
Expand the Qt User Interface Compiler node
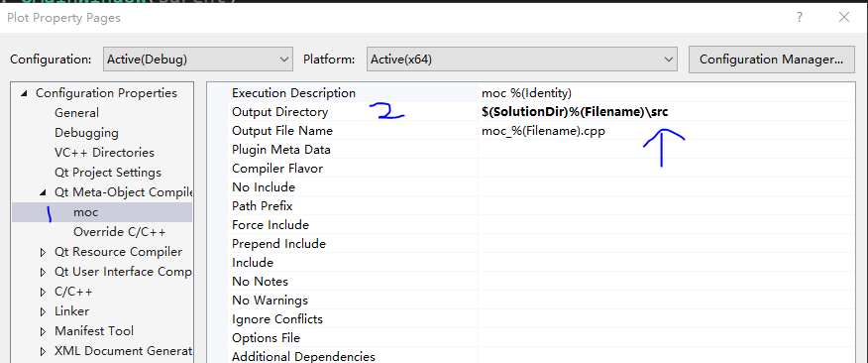[x=44, y=272]
